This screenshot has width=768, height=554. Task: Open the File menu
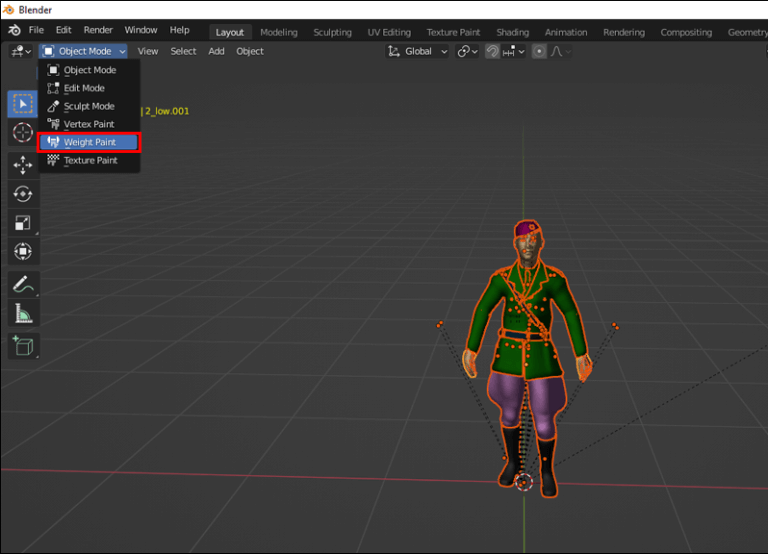(36, 30)
